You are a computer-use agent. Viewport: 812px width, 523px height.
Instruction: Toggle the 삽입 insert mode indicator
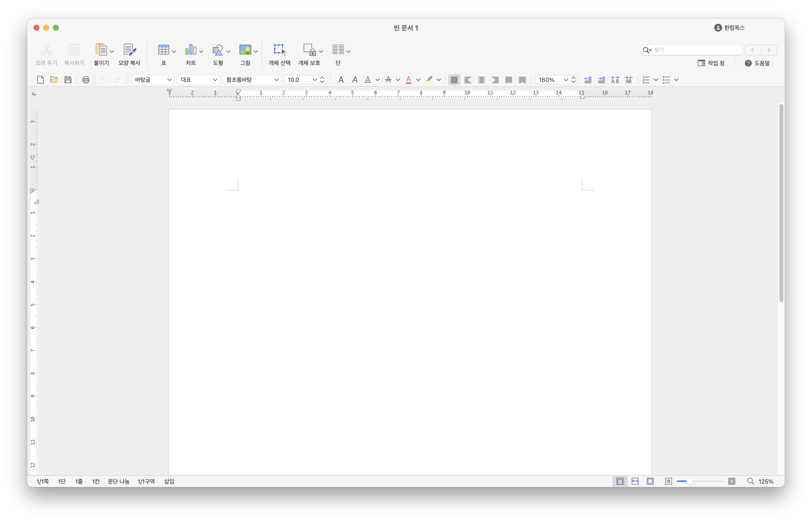click(169, 481)
